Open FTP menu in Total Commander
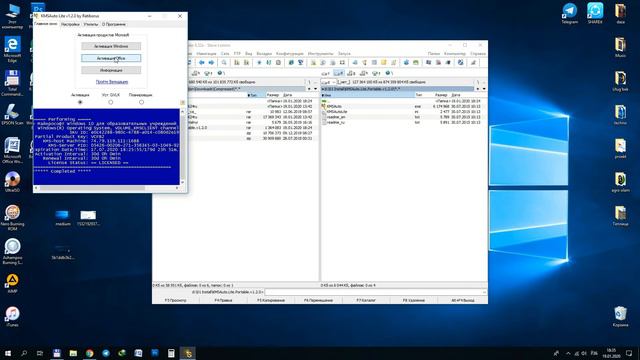 [237, 53]
